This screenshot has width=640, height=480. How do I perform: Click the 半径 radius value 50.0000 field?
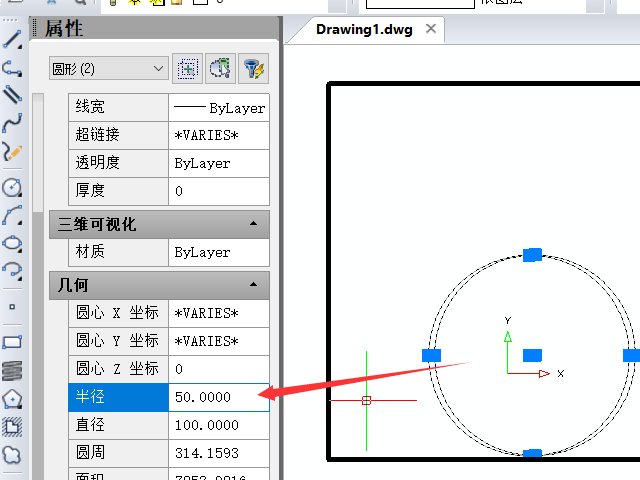[219, 397]
